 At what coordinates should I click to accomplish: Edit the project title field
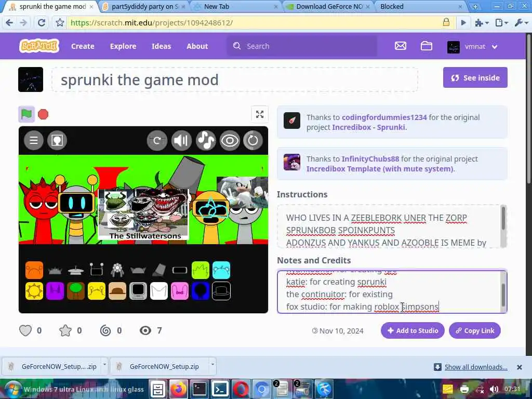pos(235,79)
